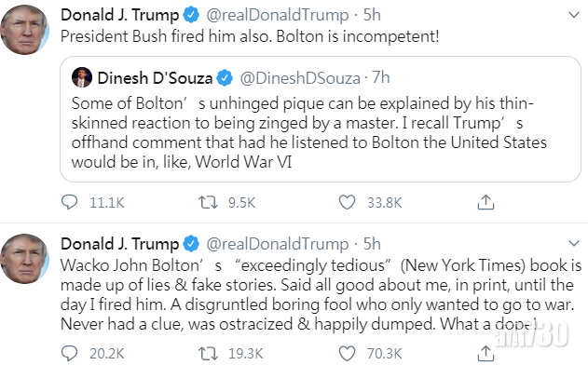588x365 pixels.
Task: Retweet the tweet with 9.5K retweets
Action: [208, 202]
